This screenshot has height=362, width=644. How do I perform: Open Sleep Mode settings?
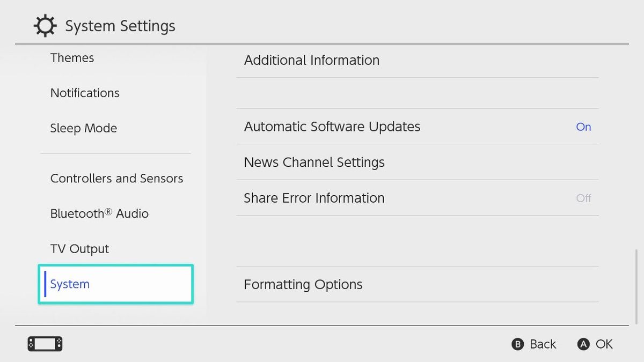pos(84,128)
